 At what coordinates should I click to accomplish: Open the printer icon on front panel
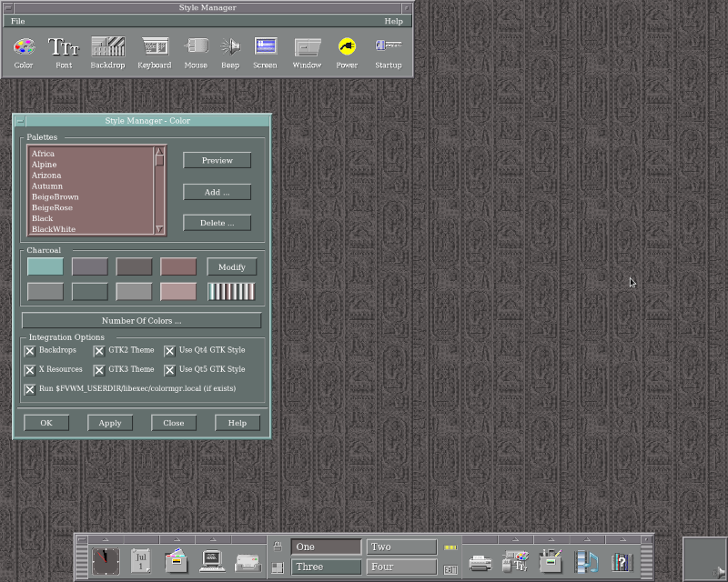tap(480, 563)
